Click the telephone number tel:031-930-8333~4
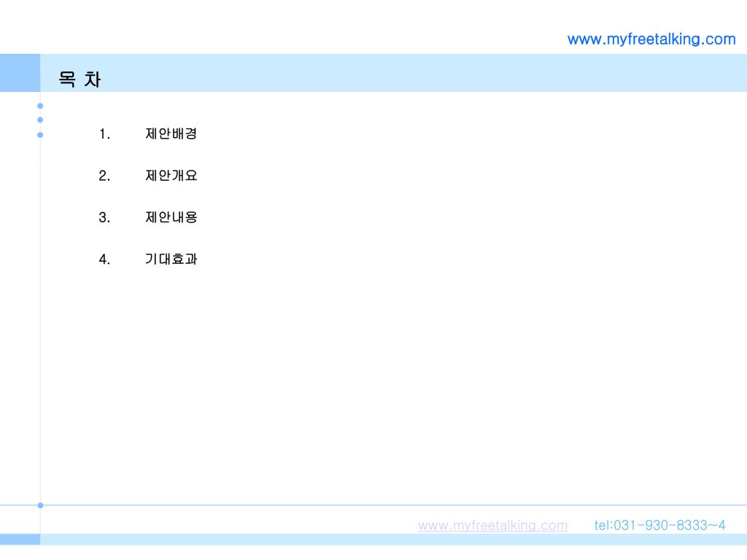The width and height of the screenshot is (747, 560). click(659, 525)
